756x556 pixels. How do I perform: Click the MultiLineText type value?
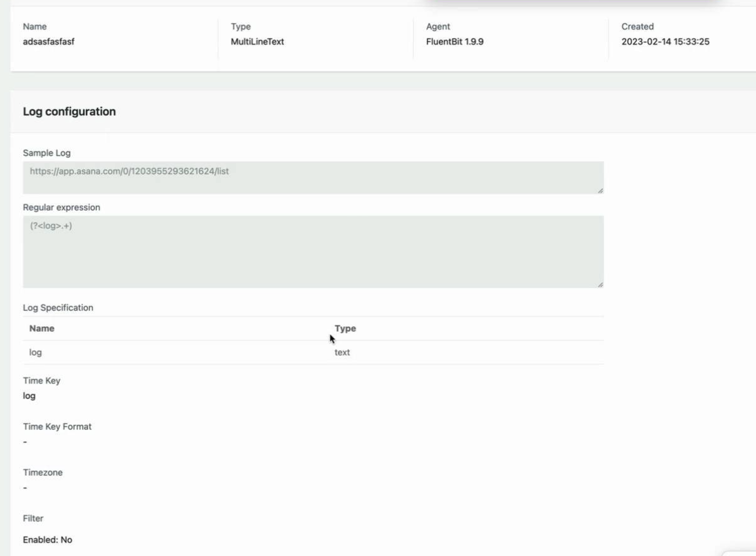pos(257,42)
